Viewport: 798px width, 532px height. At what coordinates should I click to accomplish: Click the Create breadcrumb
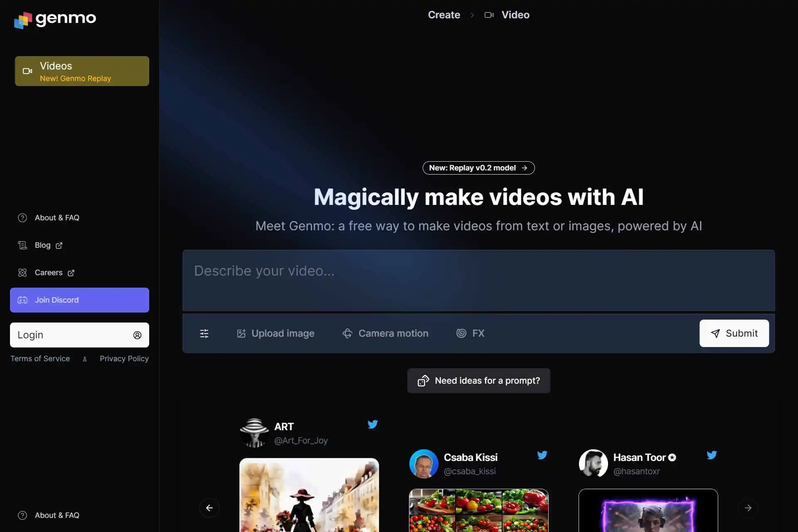pyautogui.click(x=444, y=15)
